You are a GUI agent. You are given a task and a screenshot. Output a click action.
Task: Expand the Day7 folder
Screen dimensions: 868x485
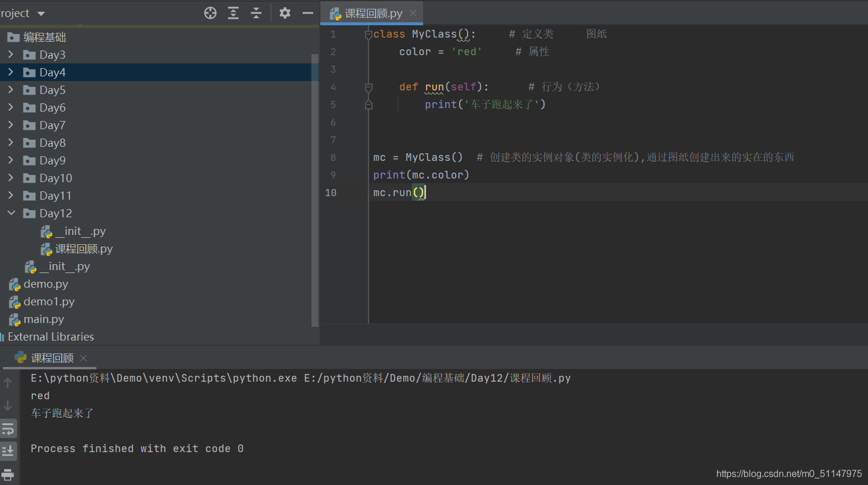[x=11, y=124]
